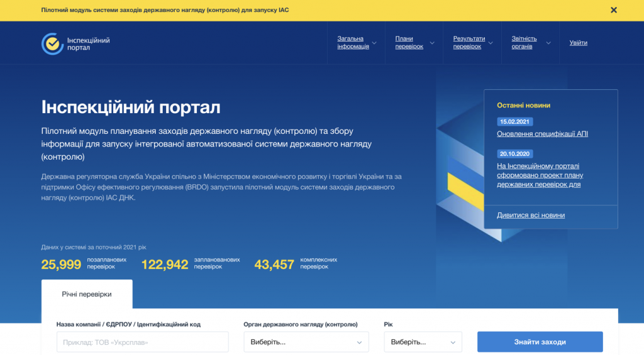Click Даних у системі за поточний 2021 рік

tap(94, 247)
